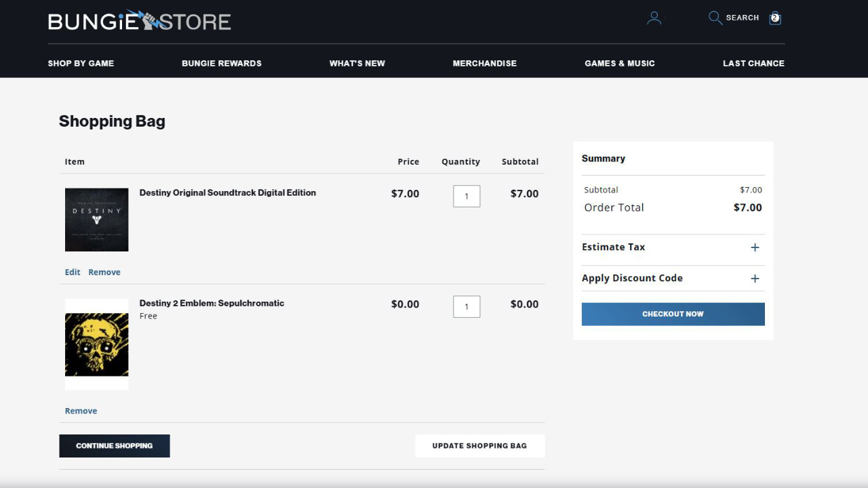Edit the Destiny Soundtrack item
868x488 pixels.
(x=73, y=272)
